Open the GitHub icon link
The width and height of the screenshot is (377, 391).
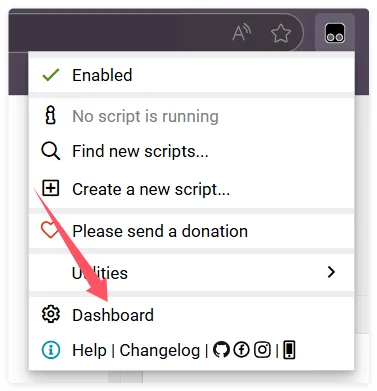coord(221,350)
